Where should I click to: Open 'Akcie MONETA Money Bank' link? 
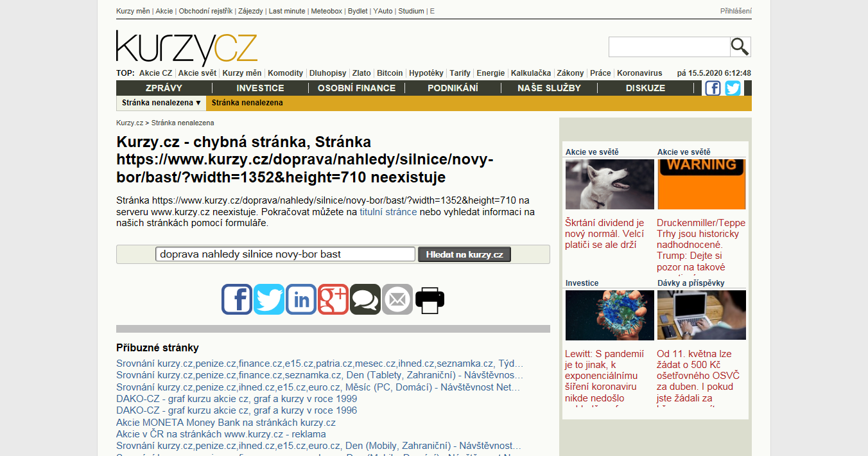click(x=226, y=423)
